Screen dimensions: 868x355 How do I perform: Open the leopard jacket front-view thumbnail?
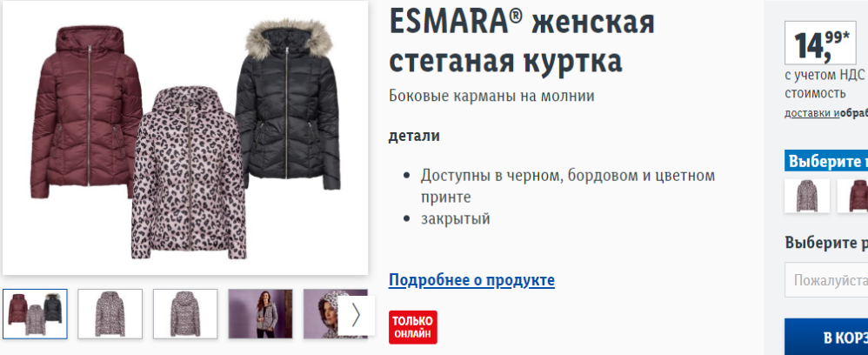pos(110,313)
